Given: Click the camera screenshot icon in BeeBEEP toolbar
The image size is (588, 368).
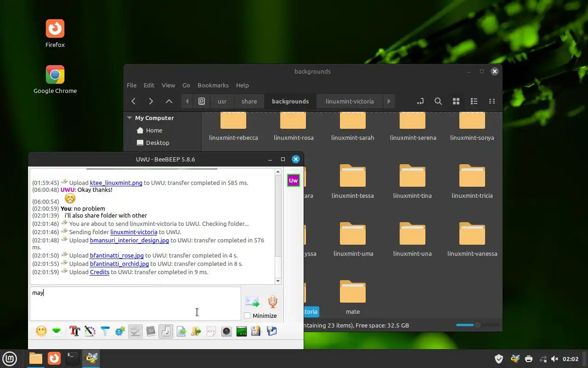Looking at the screenshot, I should pyautogui.click(x=226, y=331).
